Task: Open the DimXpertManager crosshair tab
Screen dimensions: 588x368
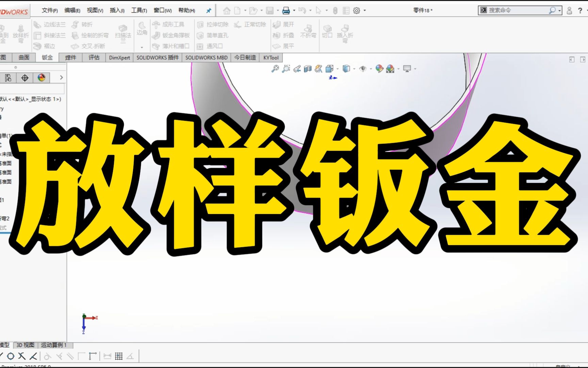Action: (x=25, y=78)
